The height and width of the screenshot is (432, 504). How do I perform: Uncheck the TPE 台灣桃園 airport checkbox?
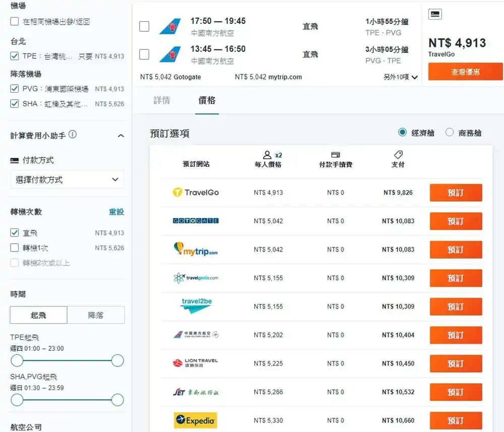pyautogui.click(x=15, y=56)
